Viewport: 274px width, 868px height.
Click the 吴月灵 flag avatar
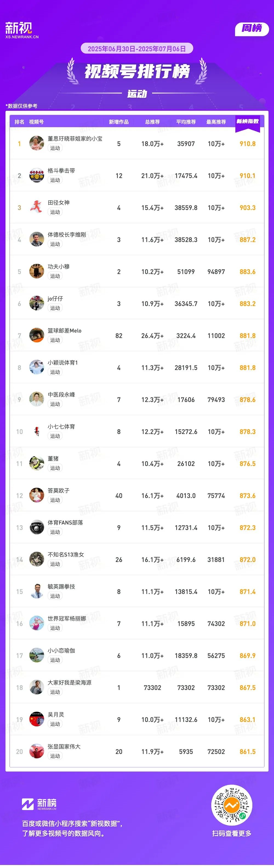click(36, 720)
